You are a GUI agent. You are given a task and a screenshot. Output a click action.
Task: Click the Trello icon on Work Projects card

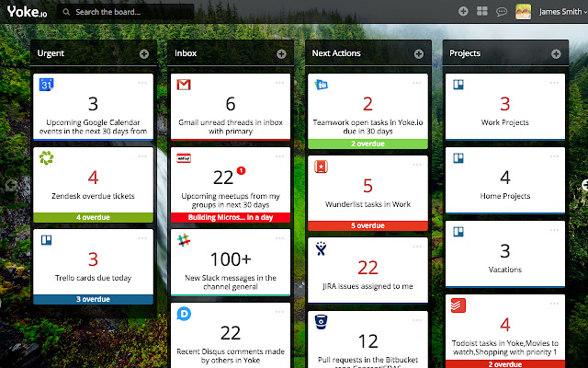tap(458, 85)
